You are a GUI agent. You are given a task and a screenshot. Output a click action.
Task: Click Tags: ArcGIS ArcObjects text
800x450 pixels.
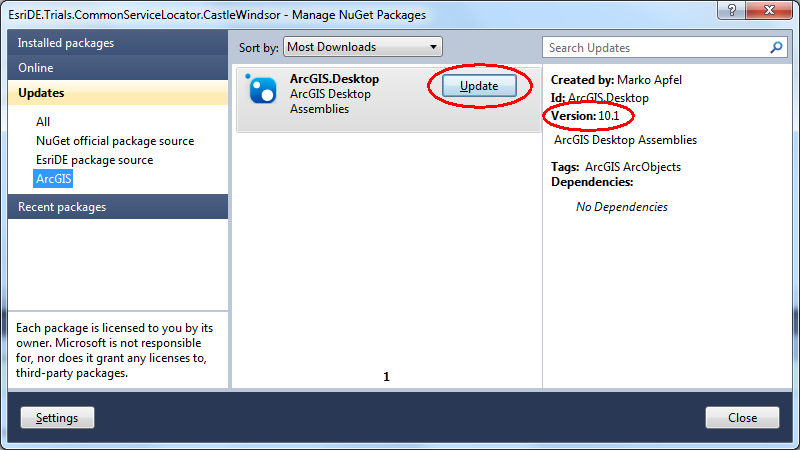[x=616, y=167]
